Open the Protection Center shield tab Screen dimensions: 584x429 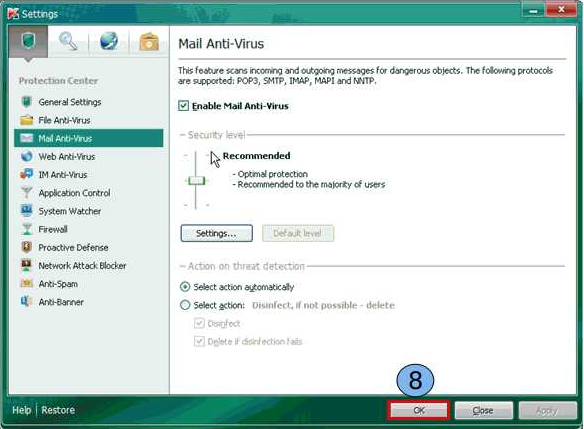[28, 42]
